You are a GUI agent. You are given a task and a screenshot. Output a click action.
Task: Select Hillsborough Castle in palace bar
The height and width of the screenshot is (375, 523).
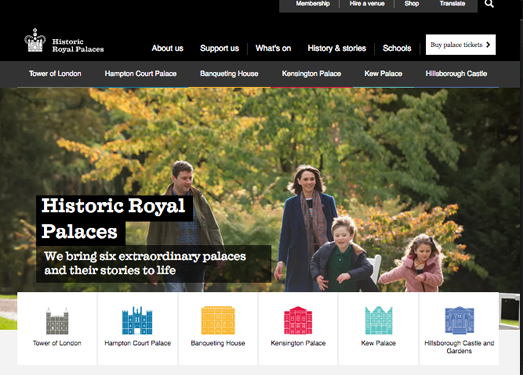(x=456, y=74)
